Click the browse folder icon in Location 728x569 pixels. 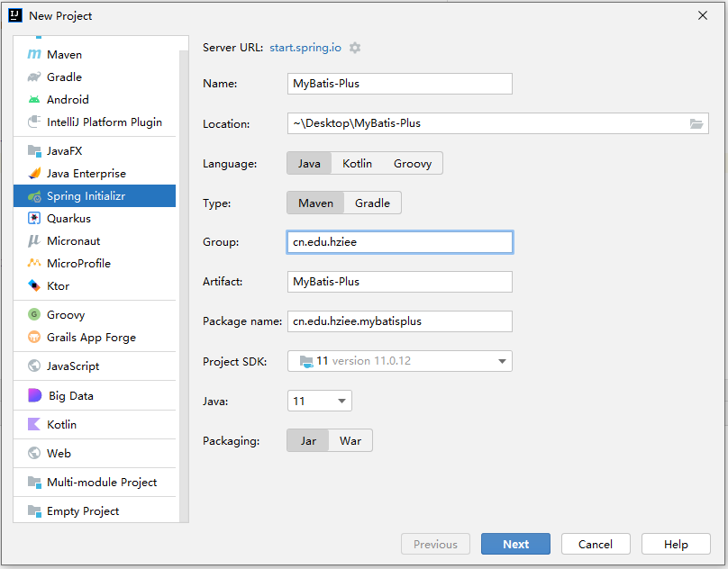coord(696,123)
